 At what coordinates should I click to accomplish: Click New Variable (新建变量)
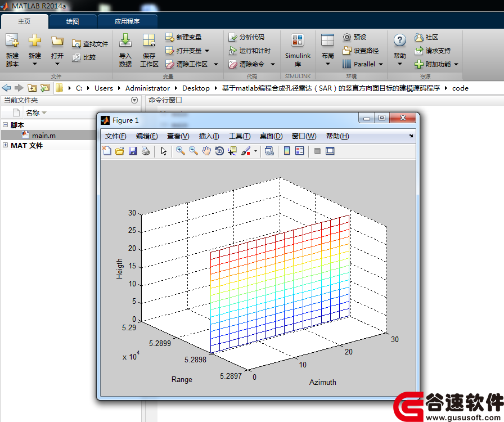tap(183, 37)
